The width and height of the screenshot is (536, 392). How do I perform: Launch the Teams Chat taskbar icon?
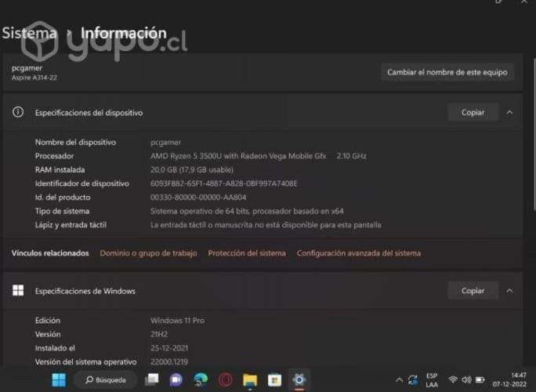[x=176, y=379]
